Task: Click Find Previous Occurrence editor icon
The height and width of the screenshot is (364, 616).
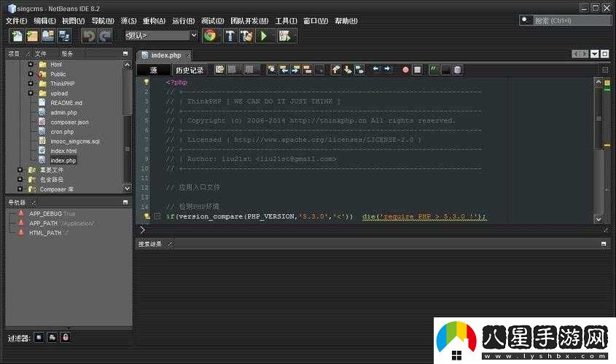Action: coord(284,70)
